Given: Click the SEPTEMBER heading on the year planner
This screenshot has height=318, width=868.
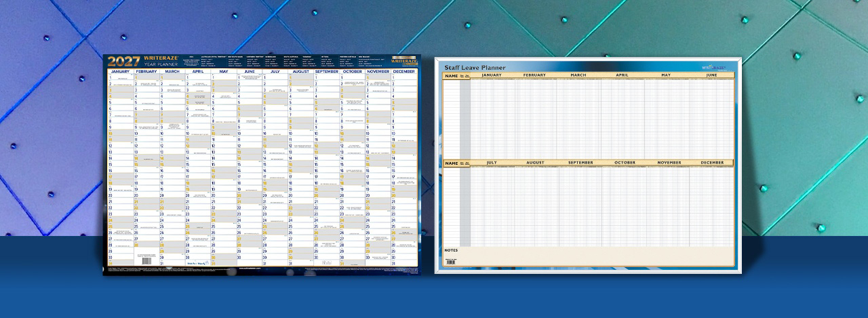Looking at the screenshot, I should click(x=326, y=71).
